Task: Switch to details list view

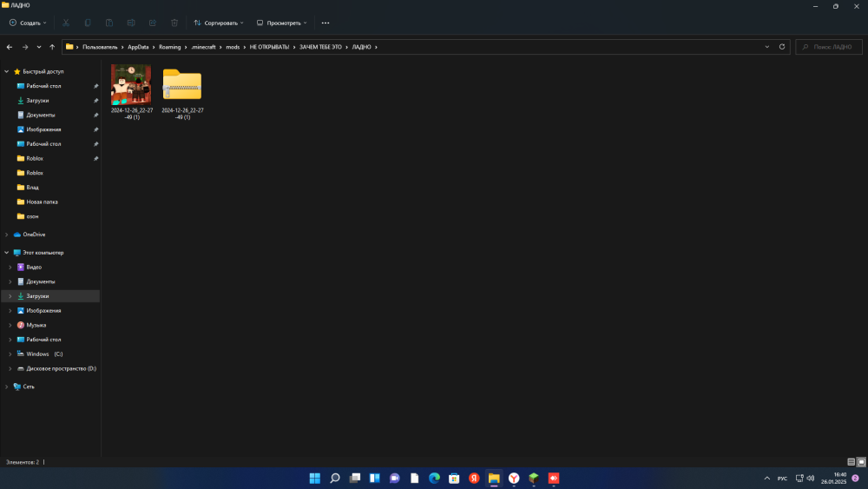Action: pyautogui.click(x=851, y=462)
